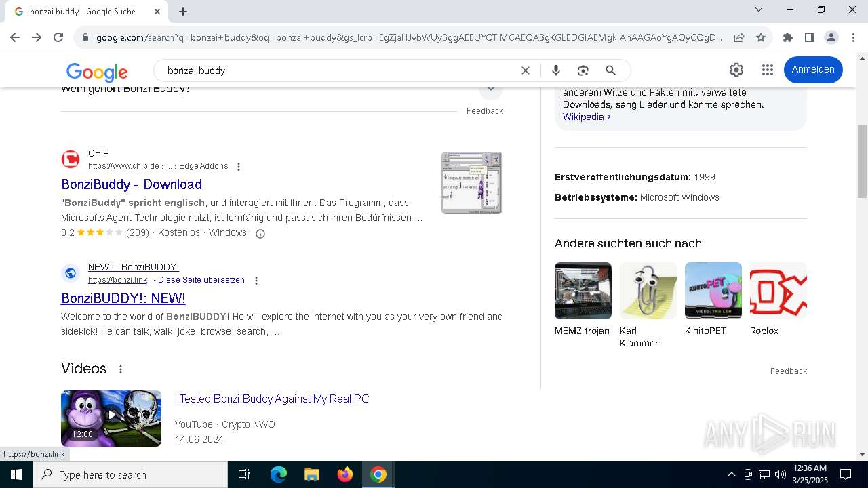Image resolution: width=868 pixels, height=488 pixels.
Task: Play the Bonzi Buddy video thumbnail
Action: (111, 418)
